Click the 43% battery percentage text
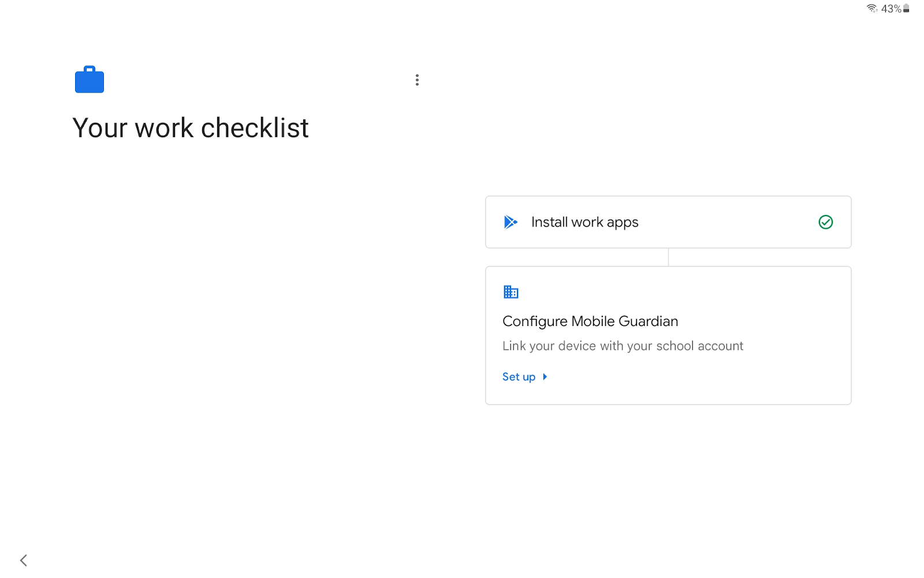This screenshot has width=924, height=578. click(891, 9)
